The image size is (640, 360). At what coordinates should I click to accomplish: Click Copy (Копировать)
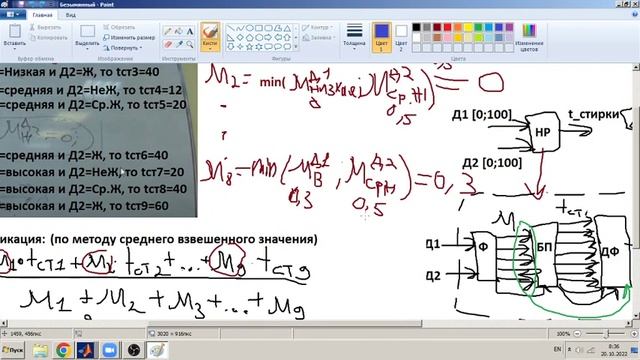[49, 38]
